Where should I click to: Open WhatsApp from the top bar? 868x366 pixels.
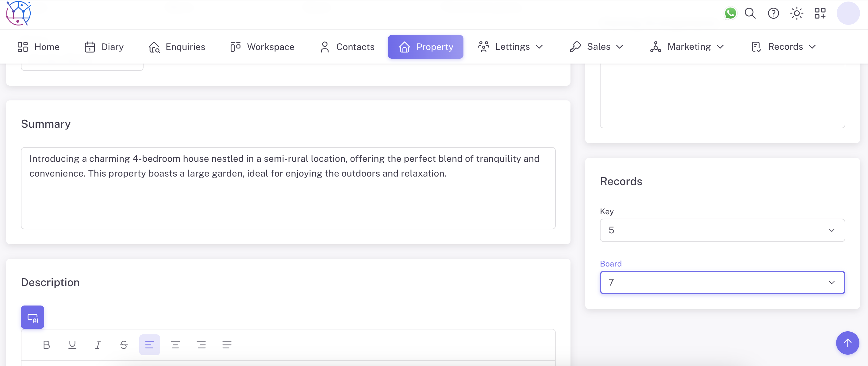tap(730, 14)
